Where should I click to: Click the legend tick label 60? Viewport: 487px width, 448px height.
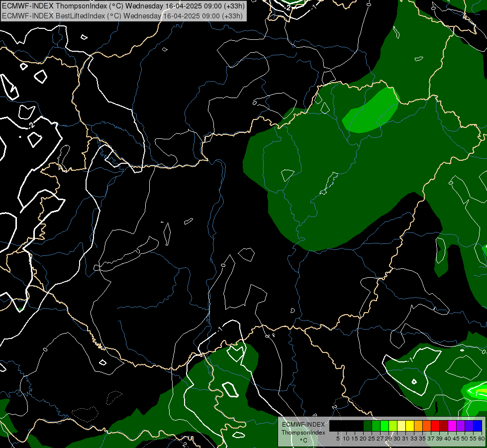[481, 439]
